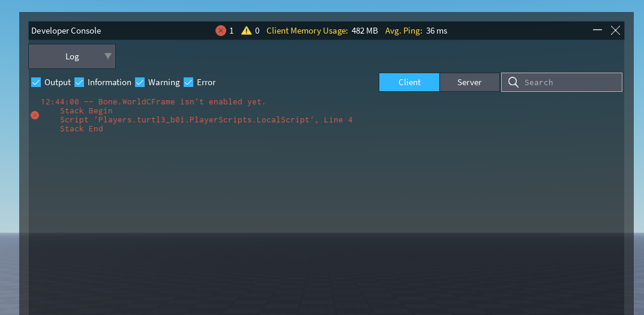Click the 'Stack End' line
The image size is (644, 315).
(81, 129)
